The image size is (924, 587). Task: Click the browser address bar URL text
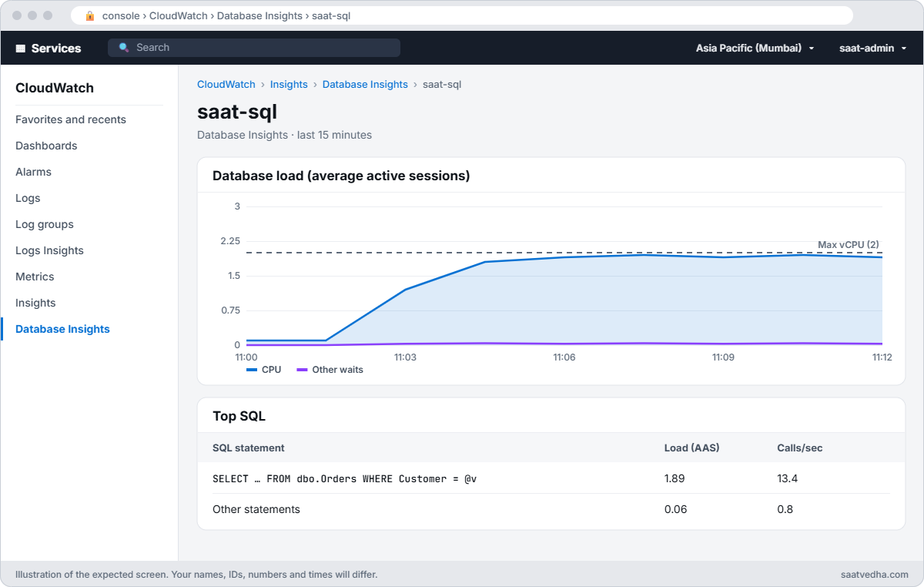pyautogui.click(x=226, y=15)
